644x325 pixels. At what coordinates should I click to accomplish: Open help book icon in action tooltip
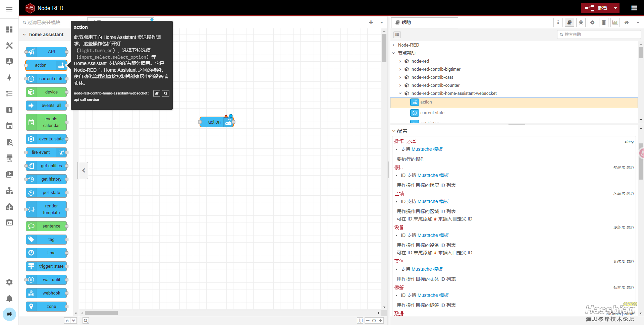point(157,93)
